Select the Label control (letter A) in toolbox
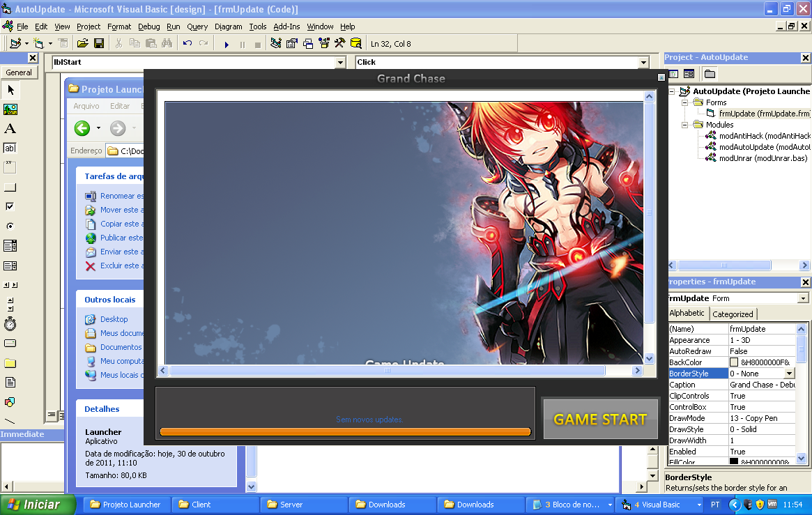 click(x=10, y=129)
